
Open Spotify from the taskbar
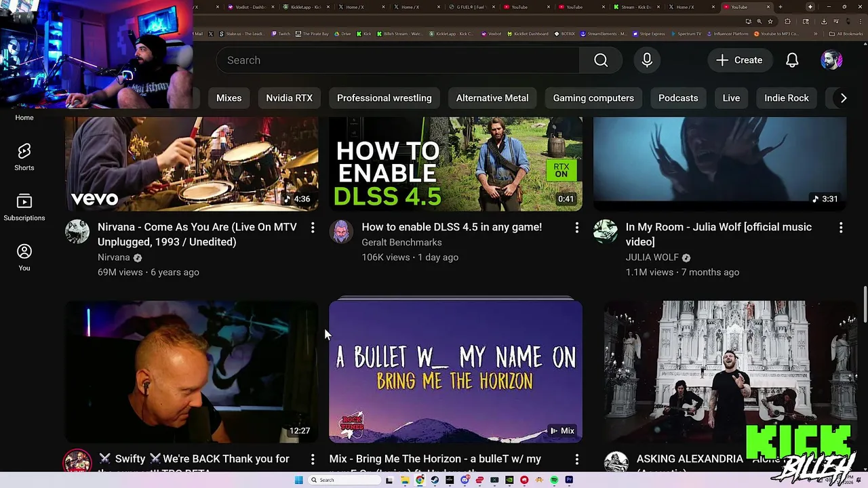554,480
